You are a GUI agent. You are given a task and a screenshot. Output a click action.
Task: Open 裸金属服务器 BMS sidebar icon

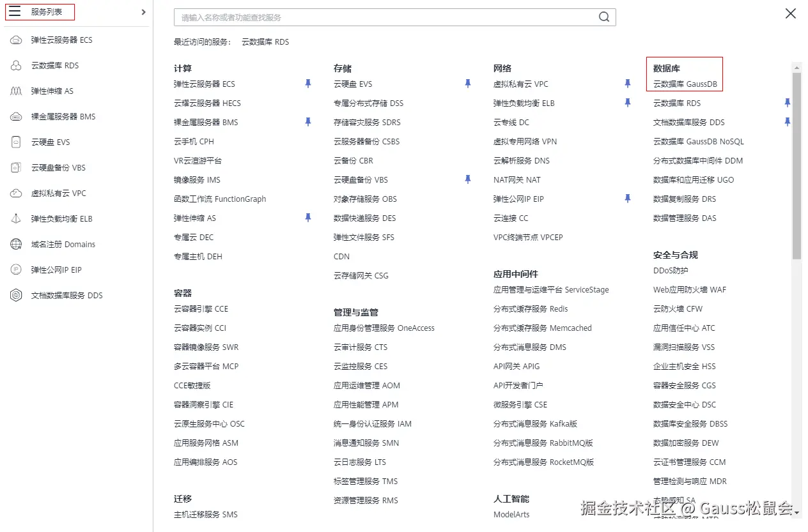[x=17, y=116]
